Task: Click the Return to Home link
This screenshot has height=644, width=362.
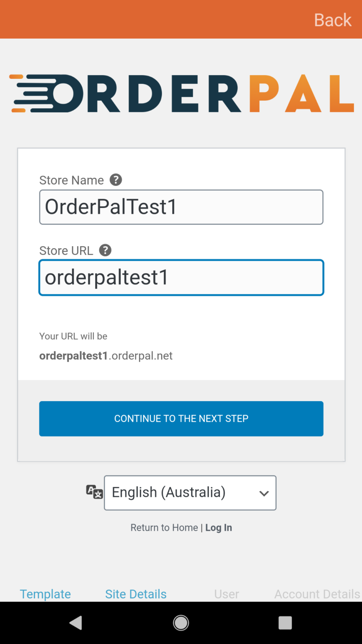Action: pyautogui.click(x=164, y=527)
